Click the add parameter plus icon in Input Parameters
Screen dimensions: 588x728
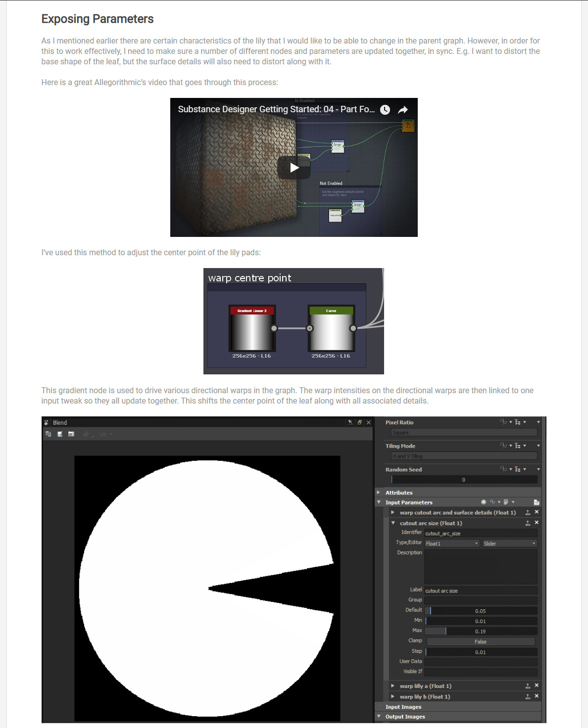coord(484,502)
